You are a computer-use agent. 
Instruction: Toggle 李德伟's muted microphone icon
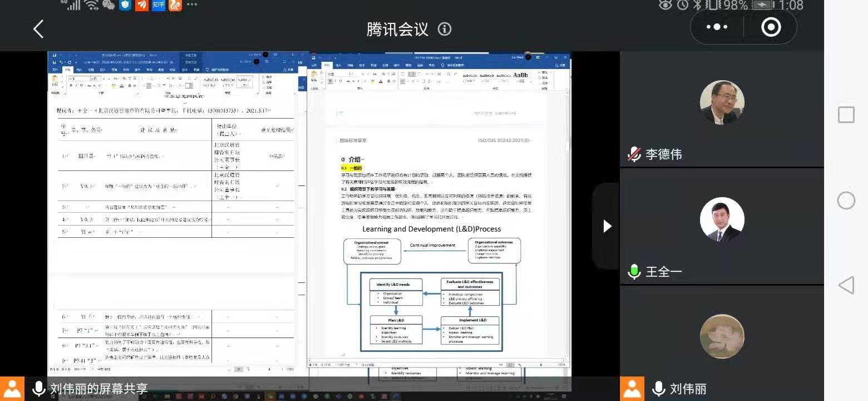634,154
